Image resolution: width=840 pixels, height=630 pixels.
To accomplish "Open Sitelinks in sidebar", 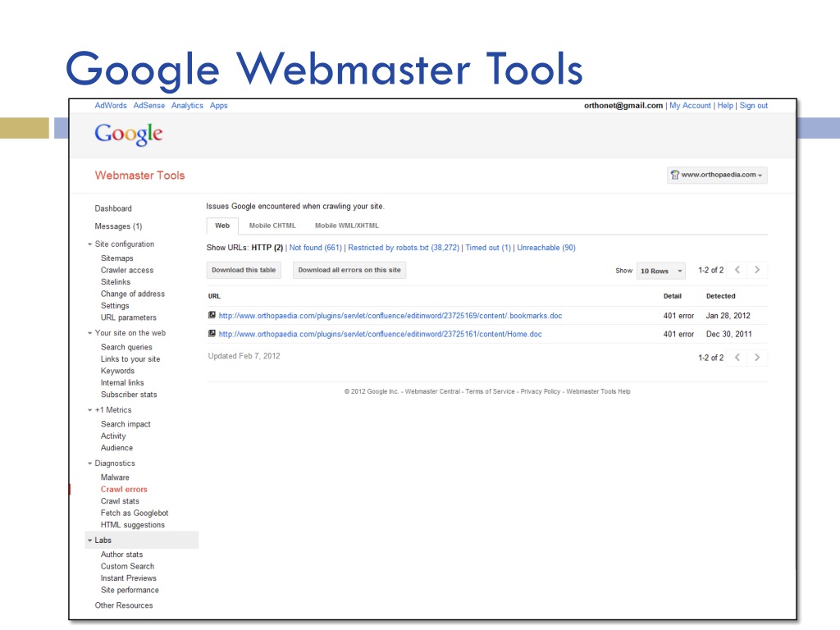I will tap(115, 282).
